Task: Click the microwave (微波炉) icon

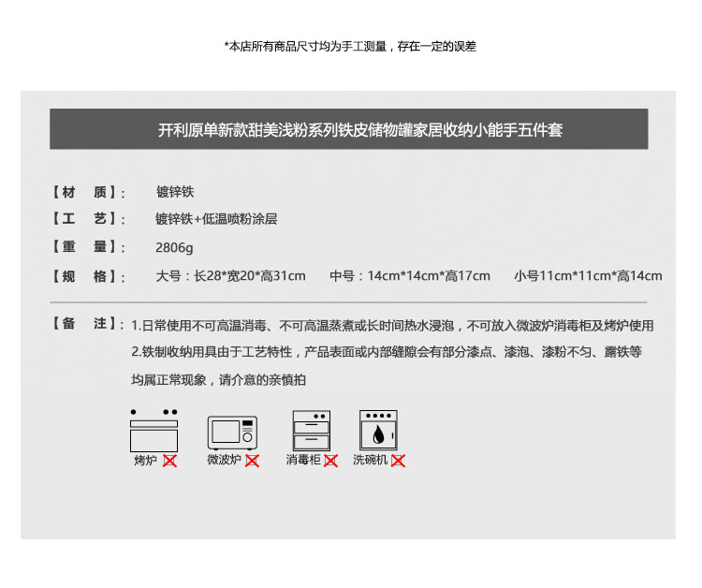Action: 232,433
